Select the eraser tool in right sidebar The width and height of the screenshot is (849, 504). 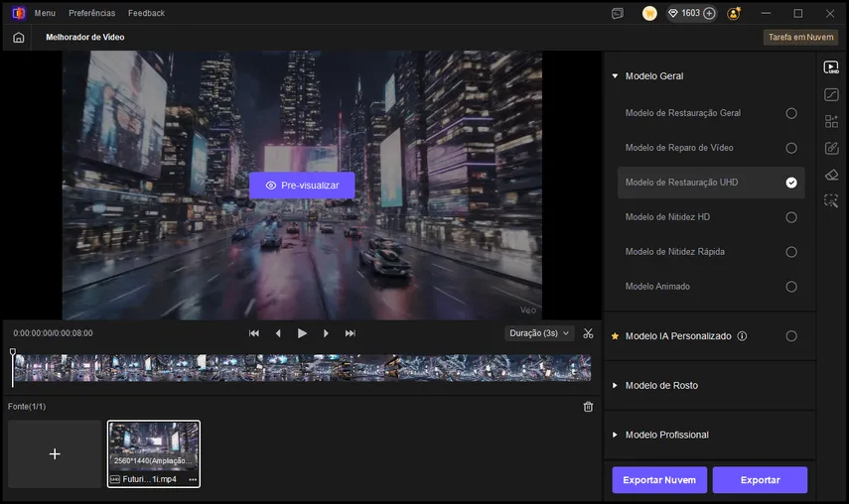tap(831, 175)
